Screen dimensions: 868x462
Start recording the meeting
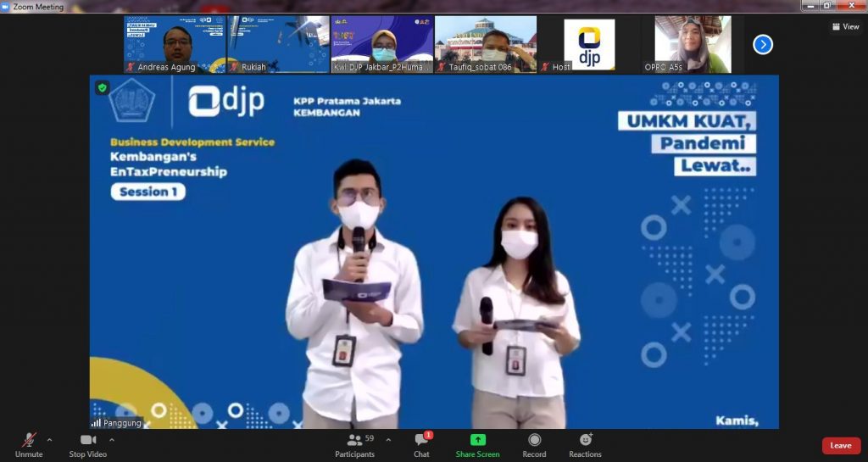[x=534, y=445]
